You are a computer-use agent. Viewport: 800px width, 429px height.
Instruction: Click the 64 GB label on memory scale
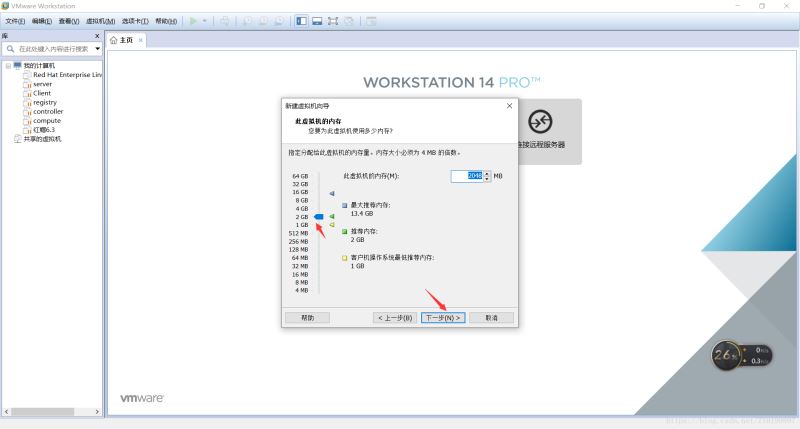point(300,176)
